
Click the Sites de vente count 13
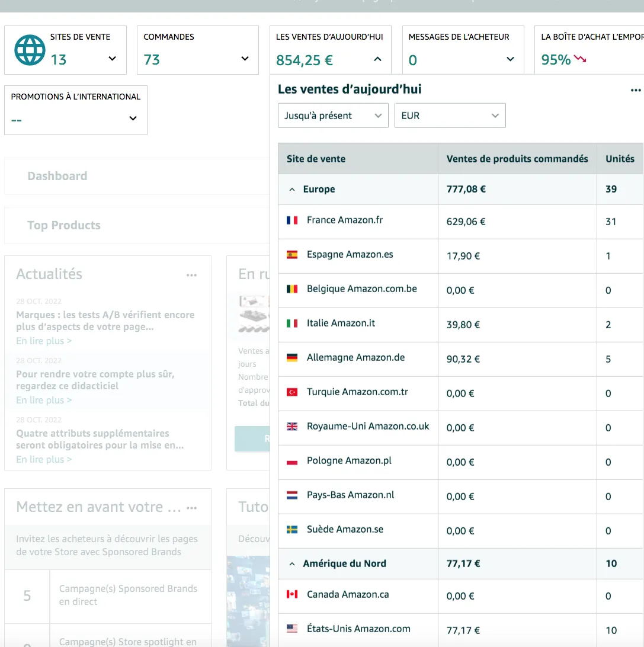[x=58, y=60]
